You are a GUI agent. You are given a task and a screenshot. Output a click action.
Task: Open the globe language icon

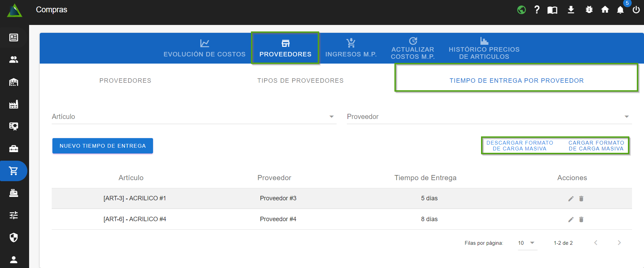521,10
